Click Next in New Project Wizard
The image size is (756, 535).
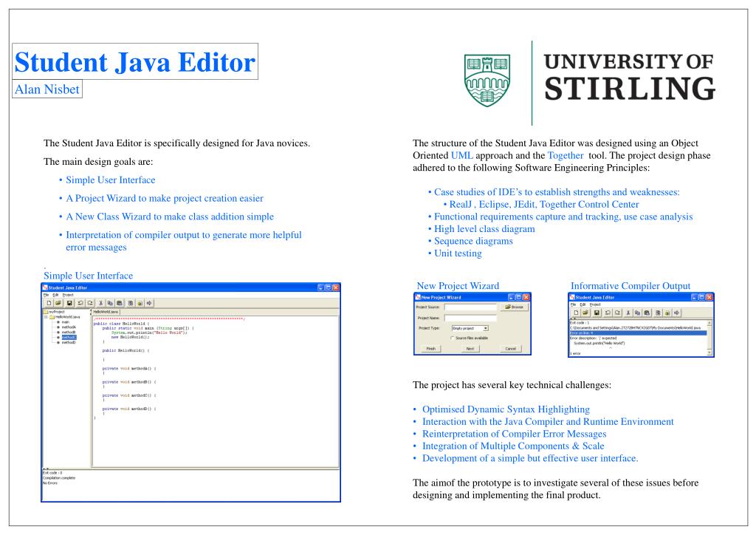470,348
